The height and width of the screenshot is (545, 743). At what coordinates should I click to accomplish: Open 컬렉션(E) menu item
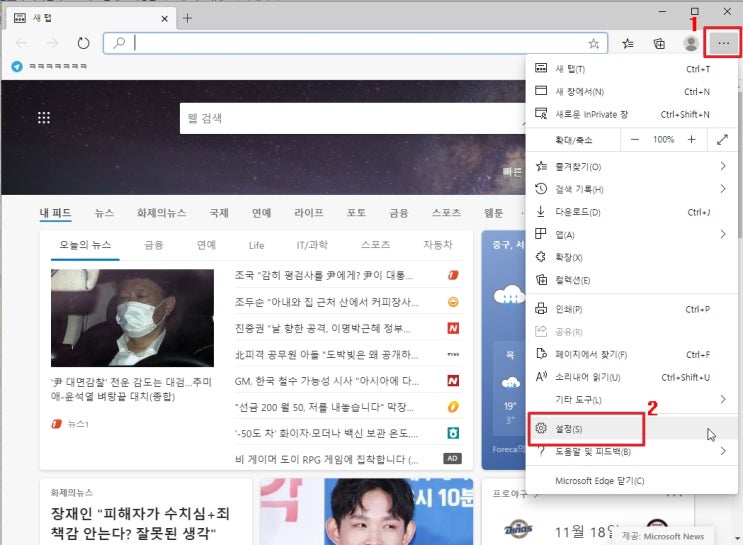coord(631,280)
